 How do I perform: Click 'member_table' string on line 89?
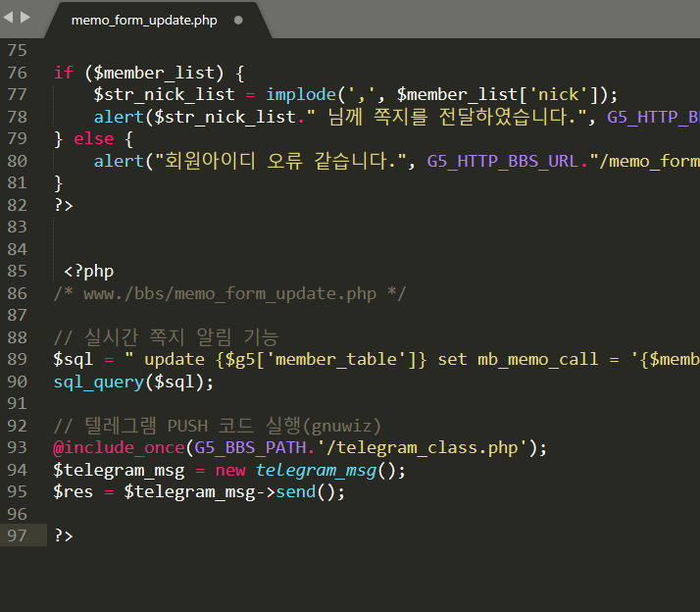[336, 359]
